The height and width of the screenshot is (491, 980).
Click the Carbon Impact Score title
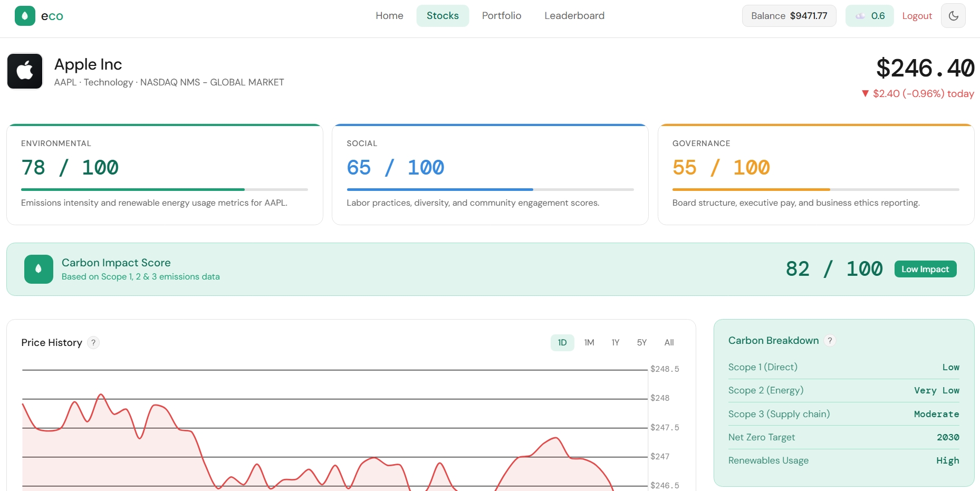(x=116, y=263)
